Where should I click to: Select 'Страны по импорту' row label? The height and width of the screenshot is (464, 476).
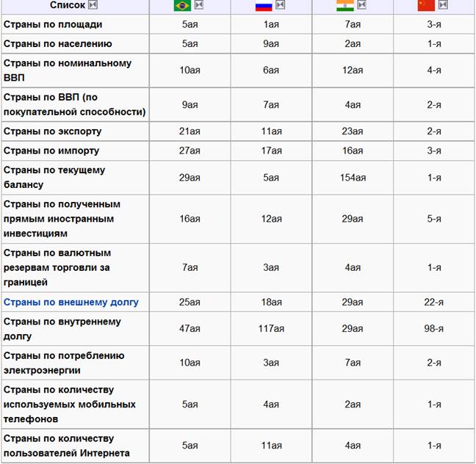point(51,151)
